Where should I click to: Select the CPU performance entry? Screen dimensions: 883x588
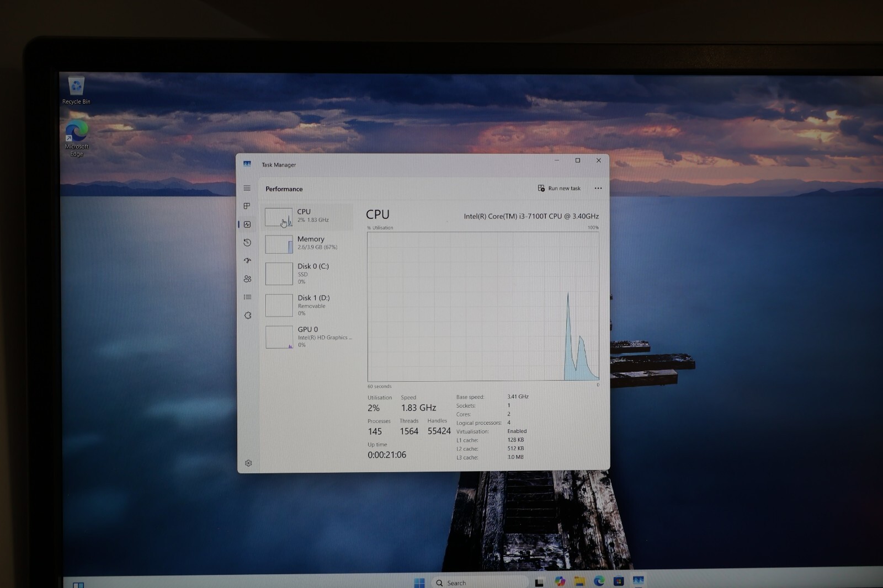coord(308,216)
